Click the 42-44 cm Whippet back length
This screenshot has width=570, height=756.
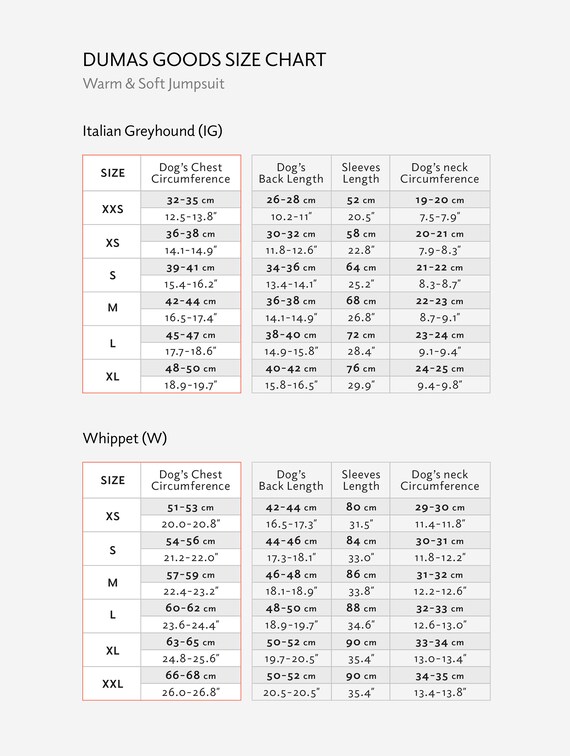(x=291, y=507)
